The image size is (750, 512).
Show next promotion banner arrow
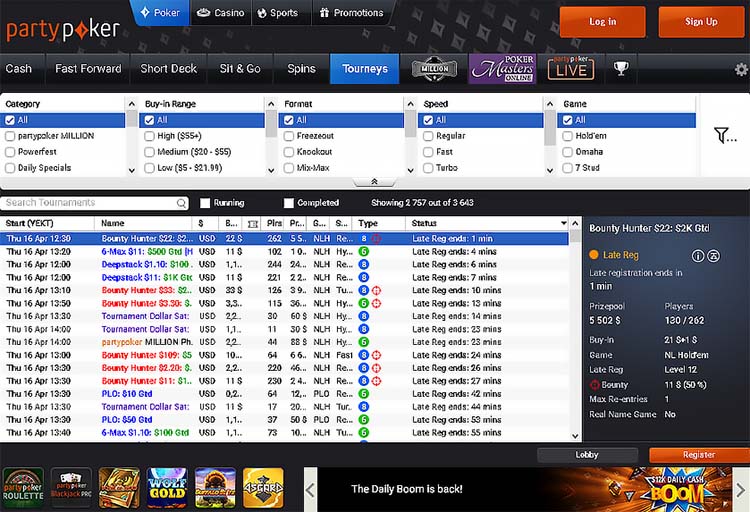tap(740, 490)
